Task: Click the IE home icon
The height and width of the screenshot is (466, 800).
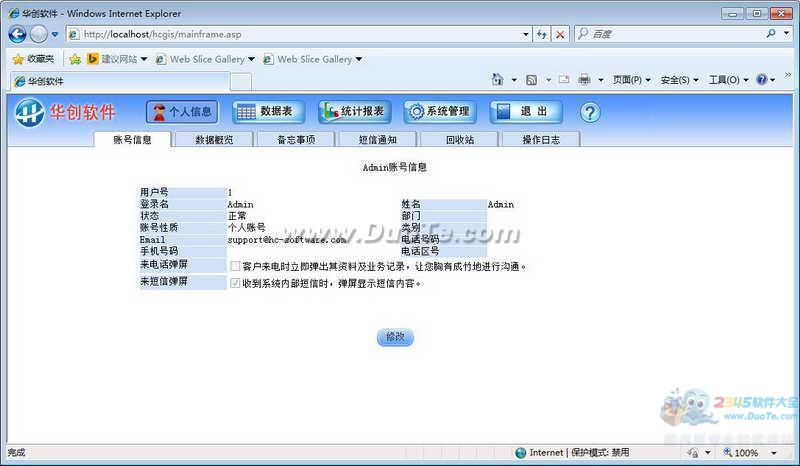Action: pyautogui.click(x=498, y=80)
